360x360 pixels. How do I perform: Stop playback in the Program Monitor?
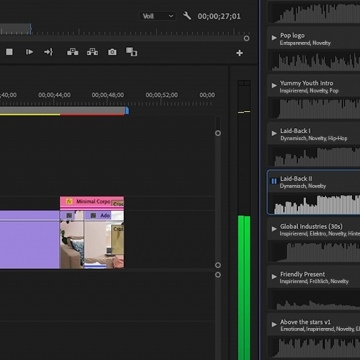coord(9,52)
